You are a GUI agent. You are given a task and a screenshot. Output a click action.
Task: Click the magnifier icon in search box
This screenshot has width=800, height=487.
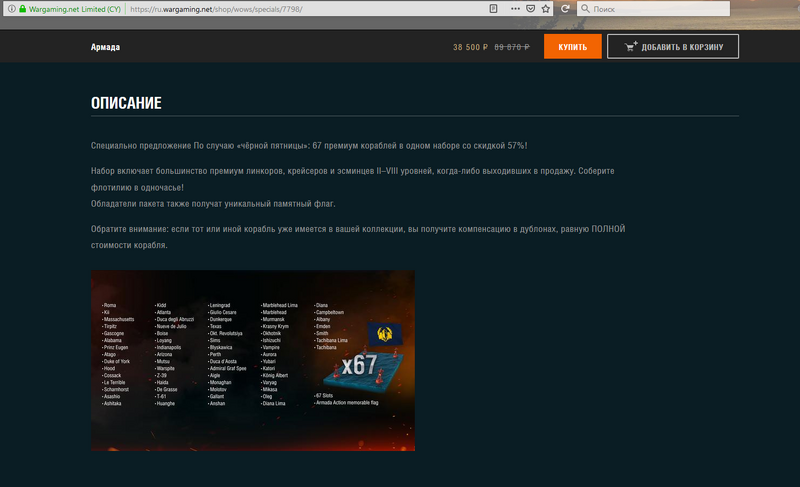point(585,9)
